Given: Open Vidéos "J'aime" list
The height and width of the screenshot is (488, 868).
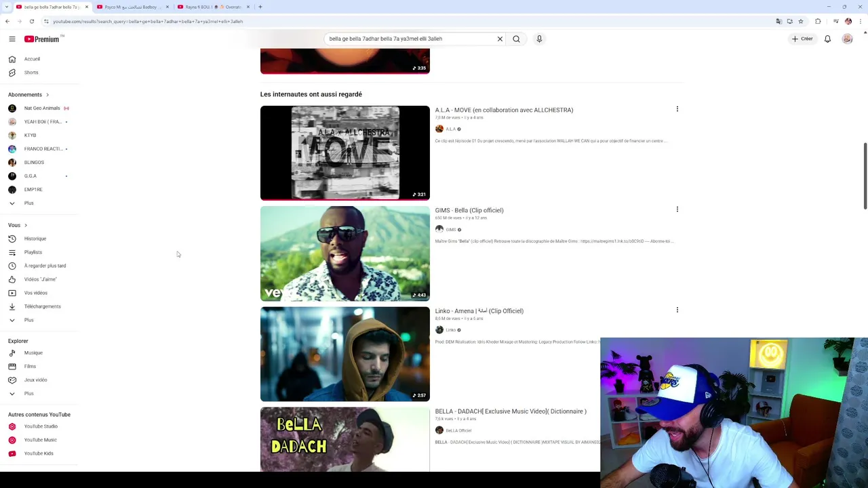Looking at the screenshot, I should point(41,279).
